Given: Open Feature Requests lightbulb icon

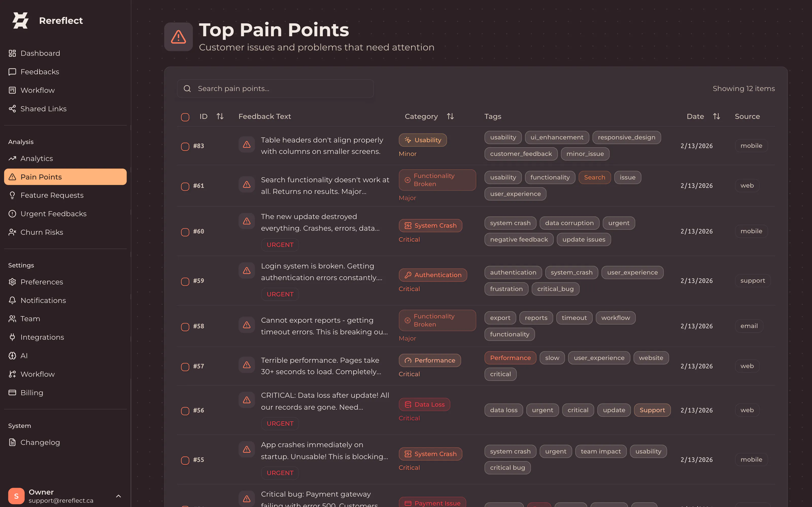Looking at the screenshot, I should [12, 195].
